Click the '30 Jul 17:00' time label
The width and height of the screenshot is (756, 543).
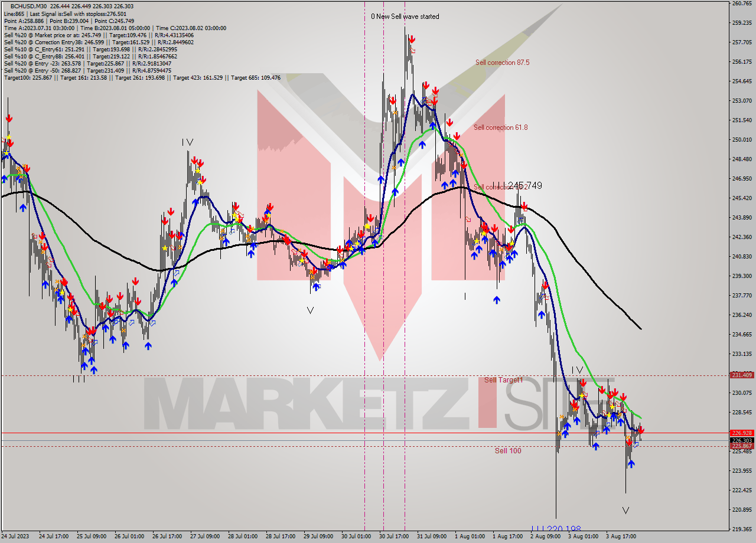(393, 537)
